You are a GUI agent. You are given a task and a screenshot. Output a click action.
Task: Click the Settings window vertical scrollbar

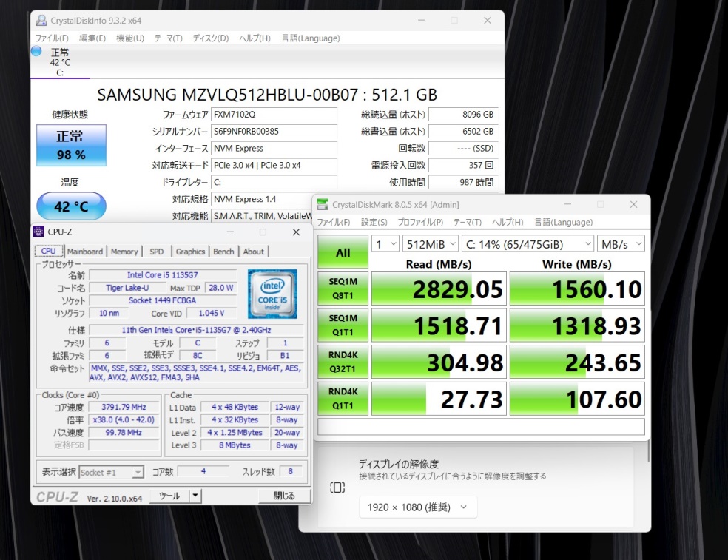[649, 451]
